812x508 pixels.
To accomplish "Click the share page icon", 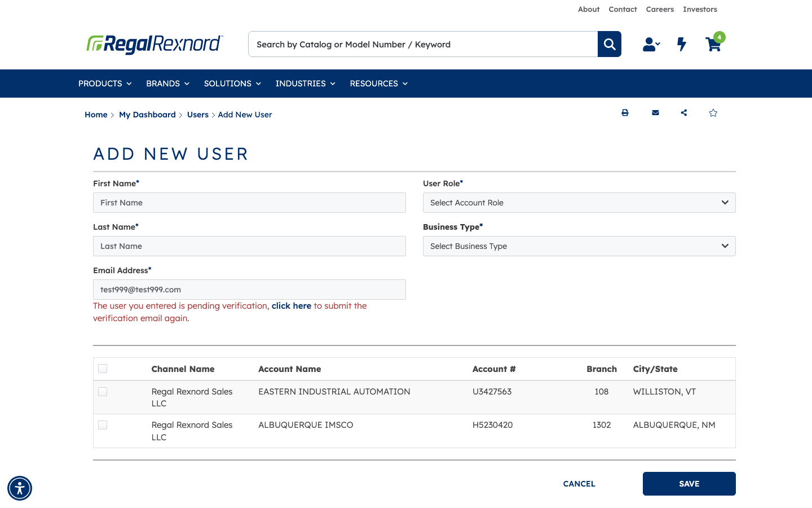I will [x=684, y=113].
